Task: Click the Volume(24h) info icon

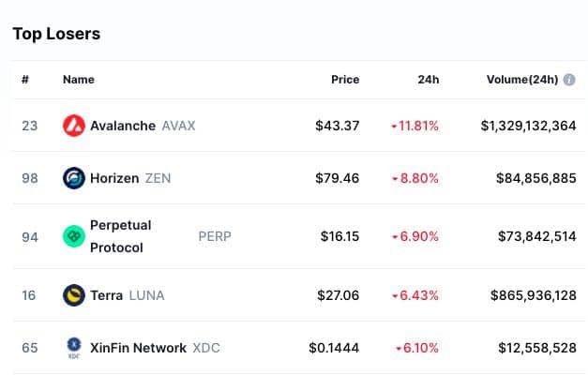Action: click(569, 80)
